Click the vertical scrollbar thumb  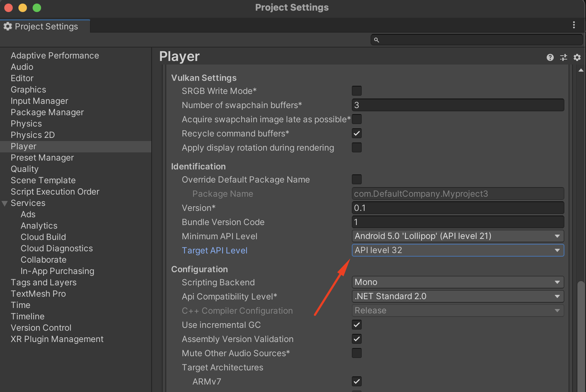(581, 337)
